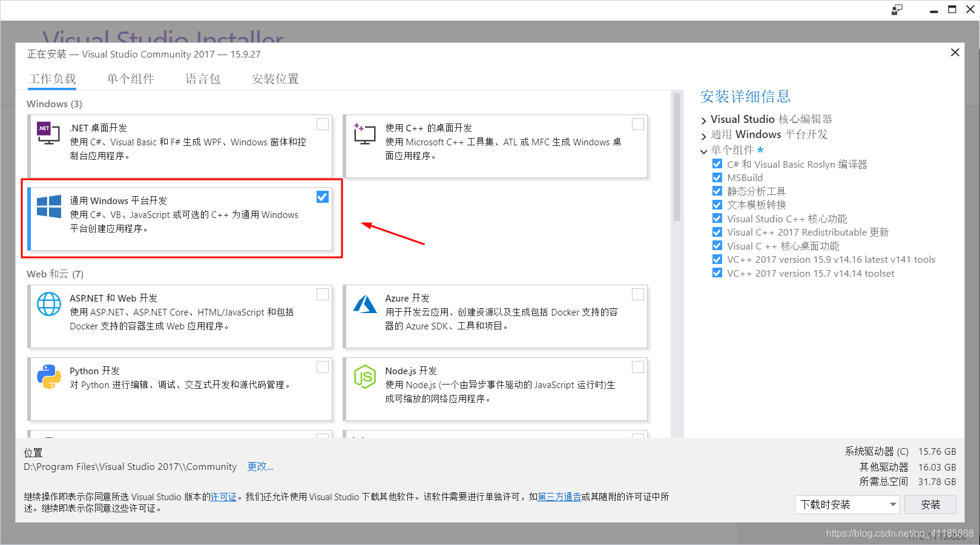Image resolution: width=980 pixels, height=545 pixels.
Task: Minimize the Visual Studio Installer window
Action: point(934,10)
